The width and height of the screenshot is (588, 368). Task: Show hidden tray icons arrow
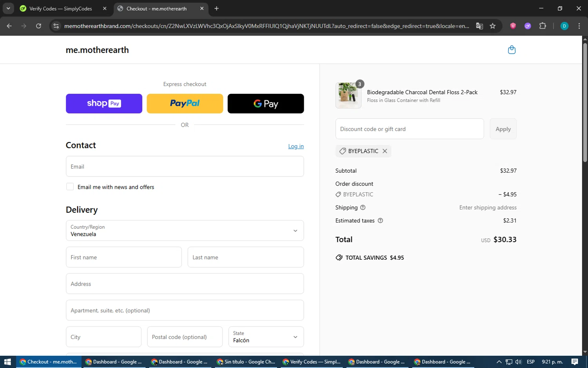point(499,362)
